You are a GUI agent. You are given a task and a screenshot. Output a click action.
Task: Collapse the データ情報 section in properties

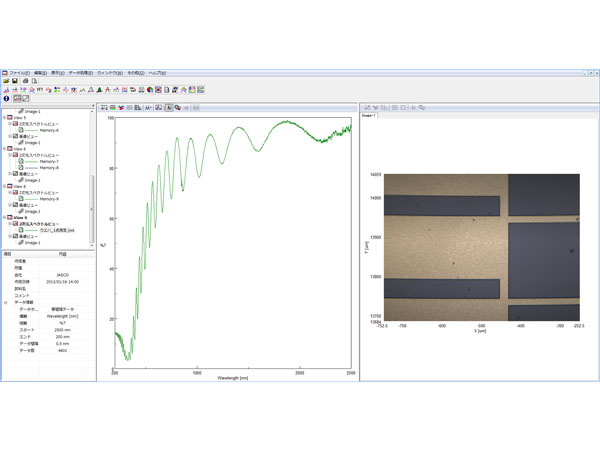click(5, 302)
